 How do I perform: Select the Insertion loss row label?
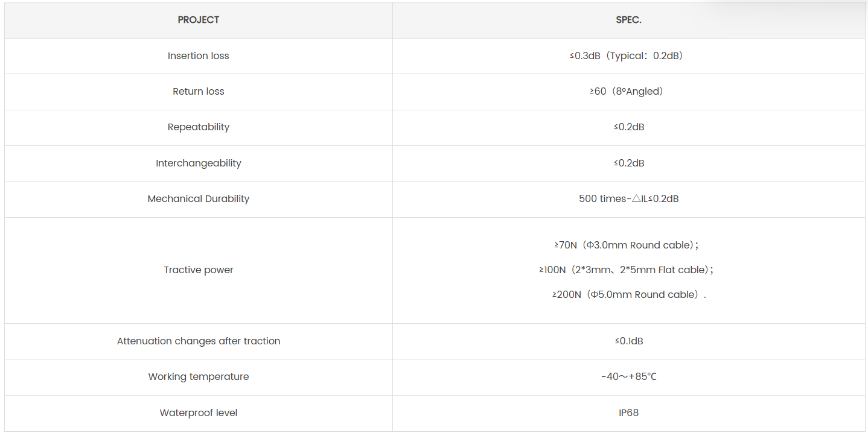[x=198, y=55]
